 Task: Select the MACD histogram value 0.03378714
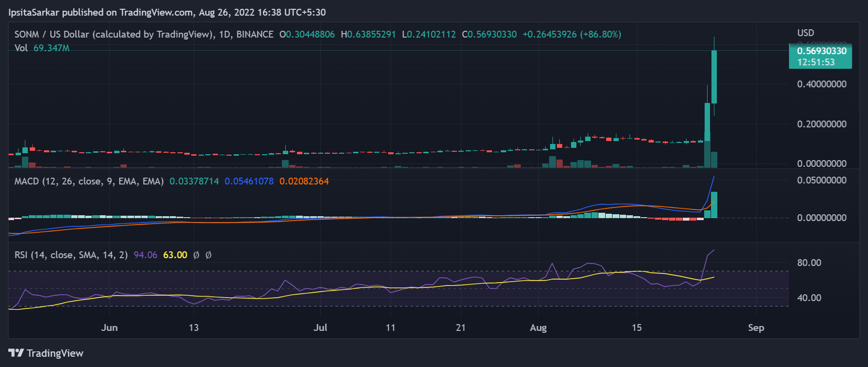194,181
